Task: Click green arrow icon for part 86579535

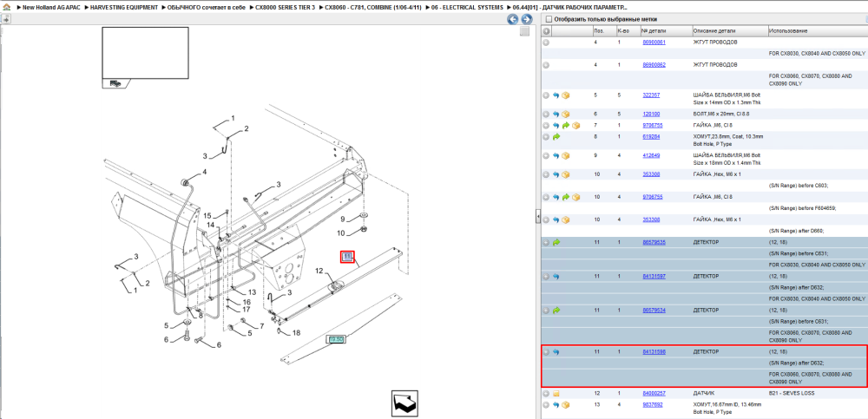Action: pos(556,242)
